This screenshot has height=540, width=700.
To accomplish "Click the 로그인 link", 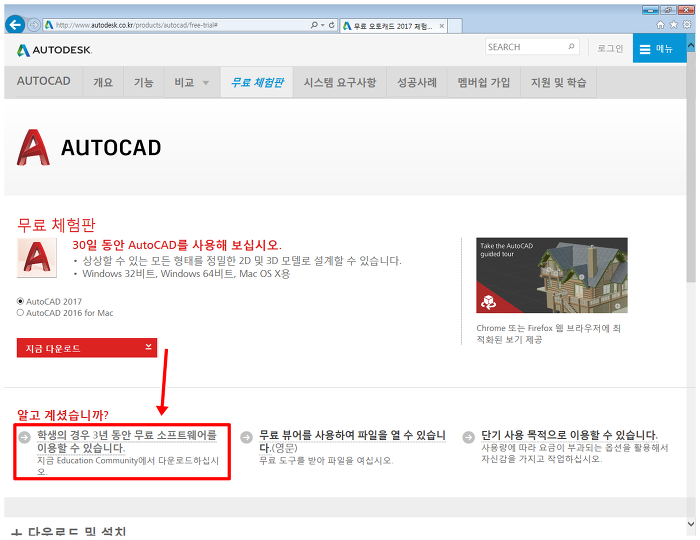I will pos(610,48).
